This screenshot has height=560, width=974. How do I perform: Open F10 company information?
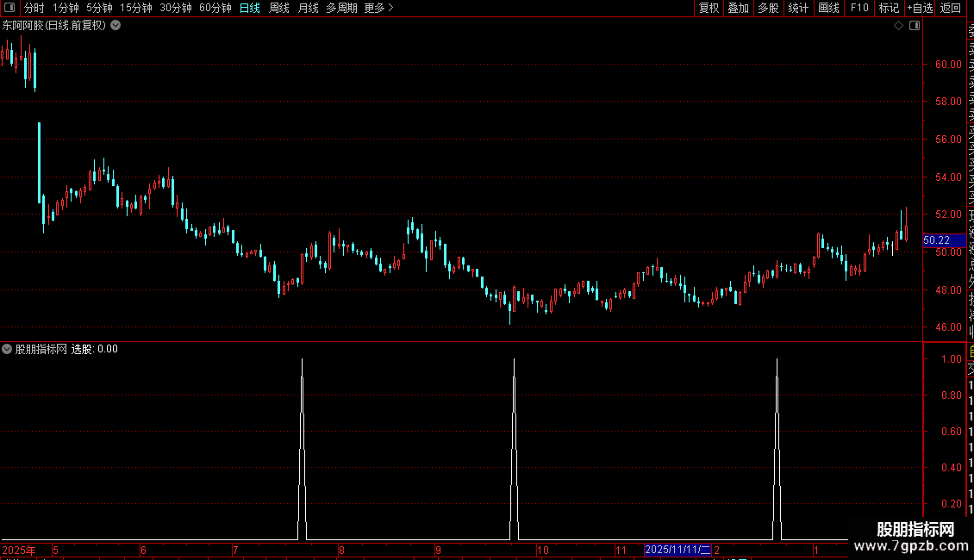[859, 8]
